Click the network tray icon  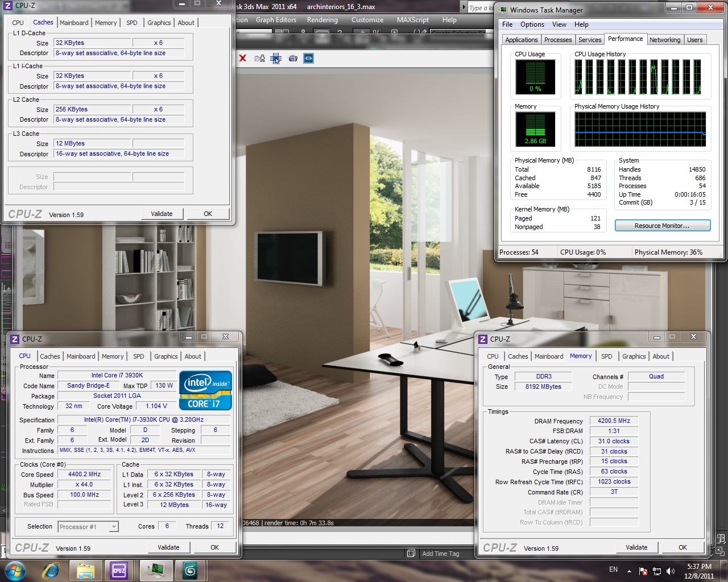[x=657, y=571]
